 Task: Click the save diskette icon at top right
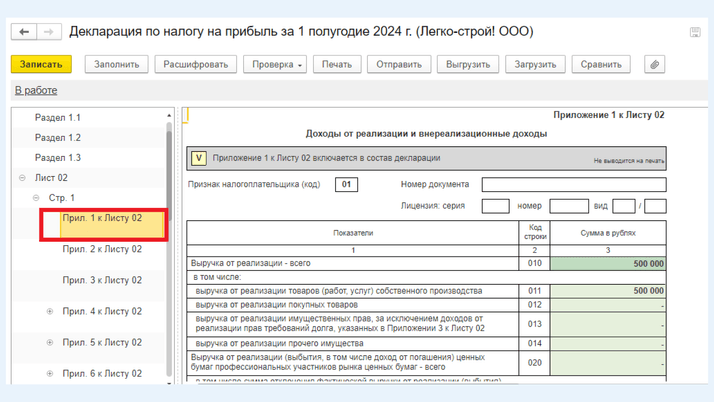coord(695,32)
